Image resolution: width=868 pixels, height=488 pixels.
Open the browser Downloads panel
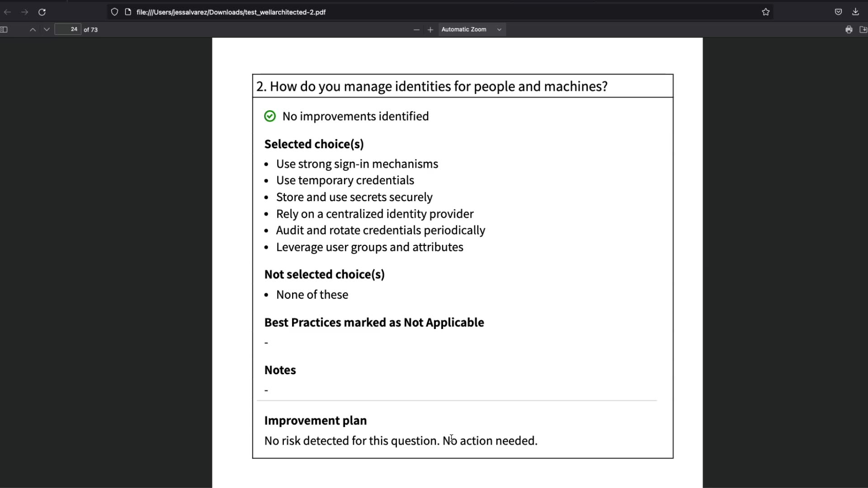pos(855,12)
